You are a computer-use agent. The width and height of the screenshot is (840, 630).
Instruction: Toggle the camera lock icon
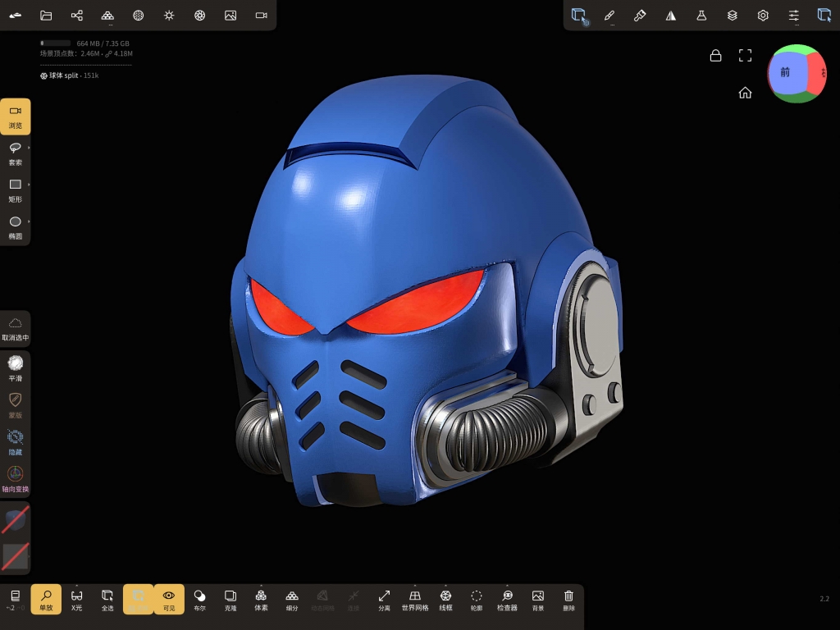coord(715,55)
